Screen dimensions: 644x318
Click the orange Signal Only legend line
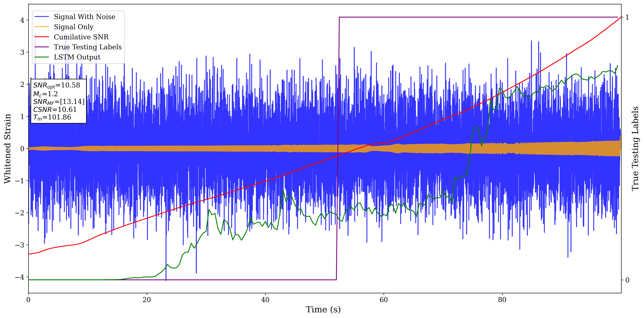42,27
